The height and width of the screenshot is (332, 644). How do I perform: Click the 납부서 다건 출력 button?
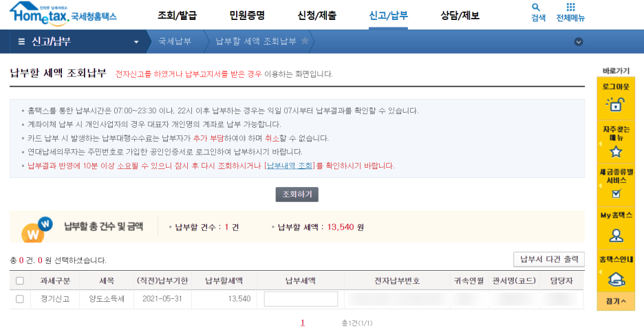(549, 259)
